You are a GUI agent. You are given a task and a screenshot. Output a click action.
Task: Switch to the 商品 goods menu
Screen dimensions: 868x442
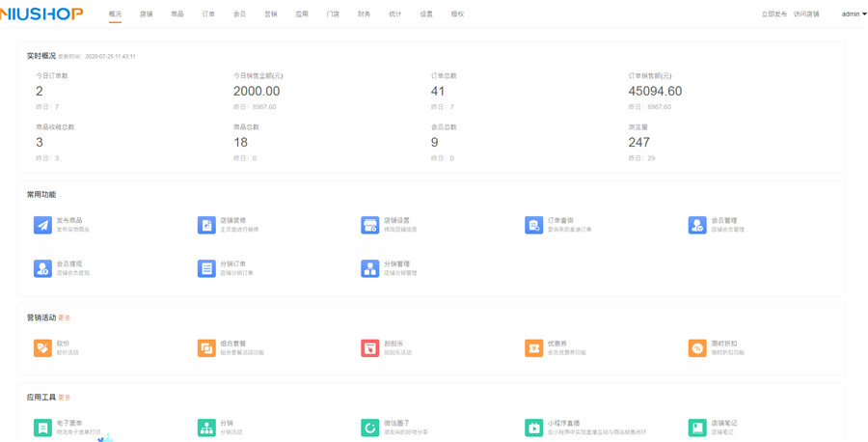click(x=177, y=14)
